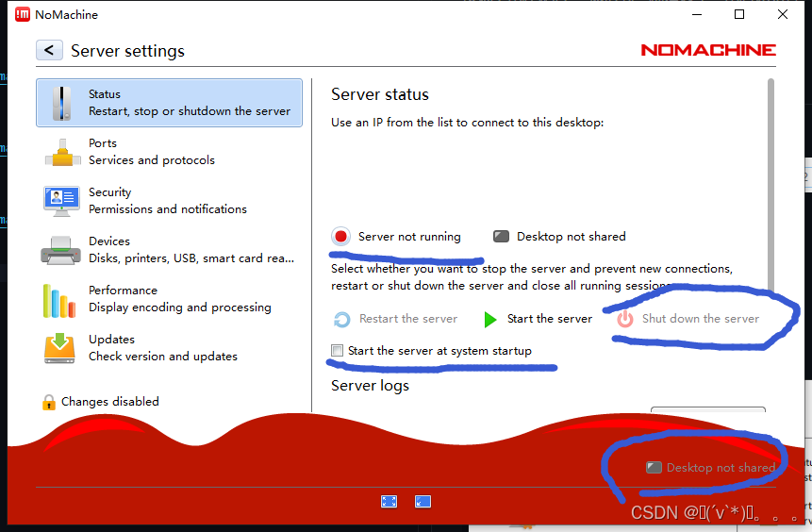
Task: Click 'Desktop not shared' text in red footer
Action: tap(721, 468)
